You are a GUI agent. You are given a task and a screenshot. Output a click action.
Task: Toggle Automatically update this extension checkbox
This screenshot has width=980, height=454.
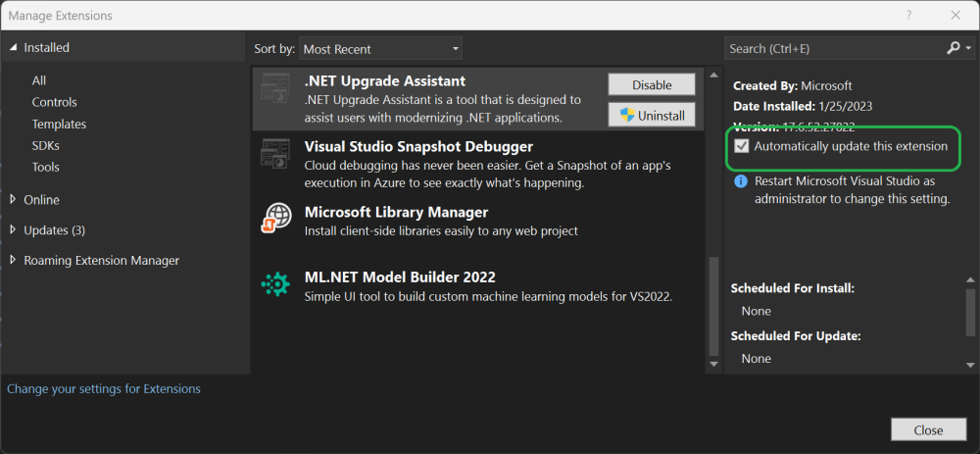click(742, 146)
